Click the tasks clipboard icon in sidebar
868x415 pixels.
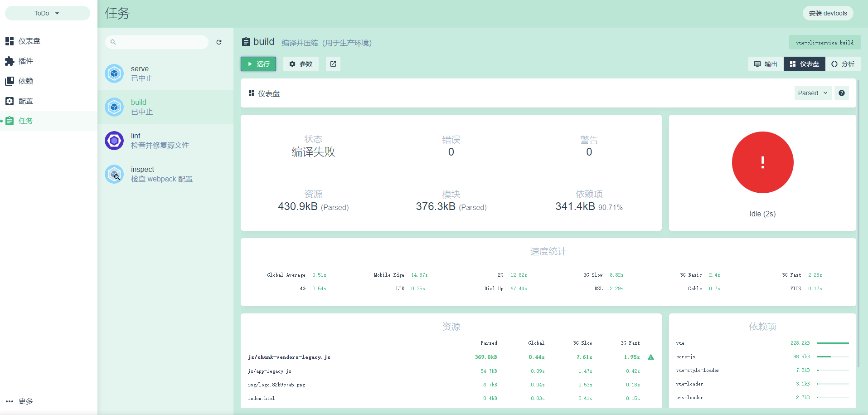tap(10, 121)
